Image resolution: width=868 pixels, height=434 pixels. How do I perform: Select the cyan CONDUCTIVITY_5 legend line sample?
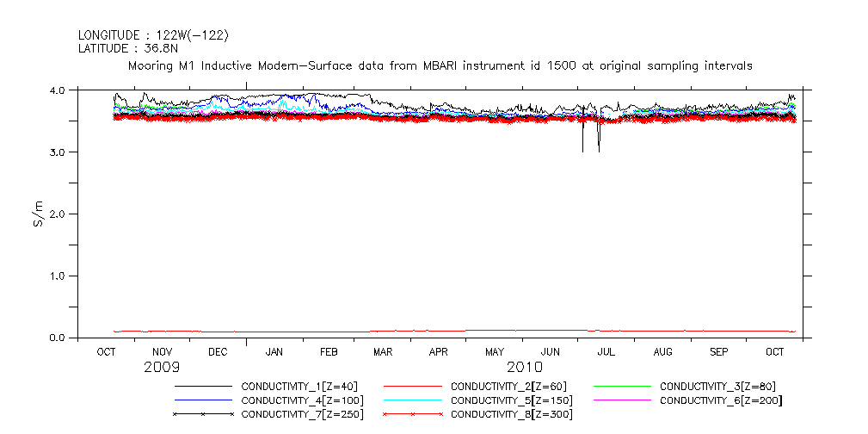click(x=413, y=400)
